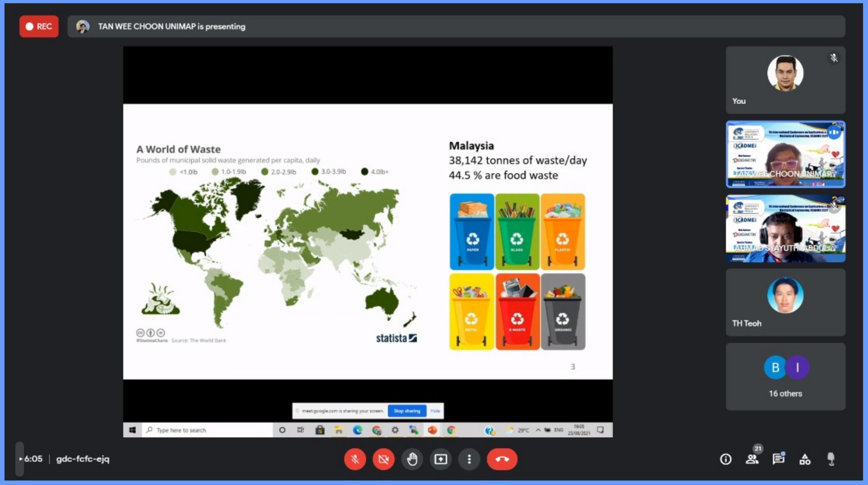Click Hide link on sharing bar
The image size is (868, 485).
pyautogui.click(x=435, y=411)
